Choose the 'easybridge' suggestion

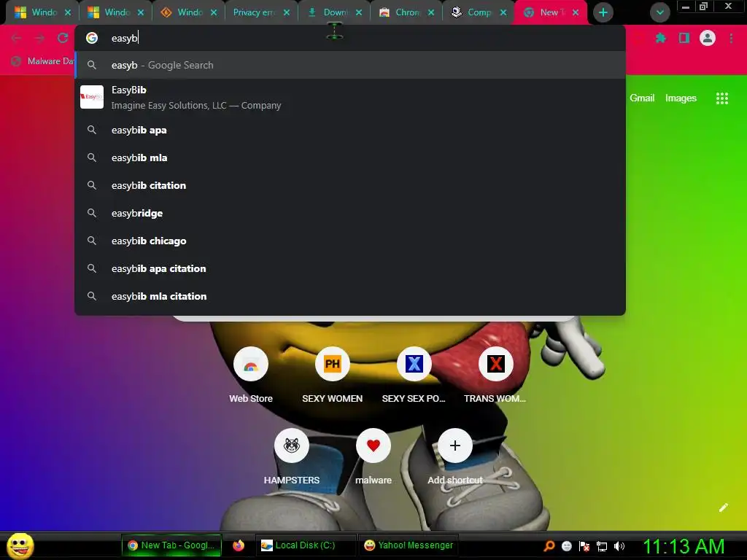coord(350,213)
